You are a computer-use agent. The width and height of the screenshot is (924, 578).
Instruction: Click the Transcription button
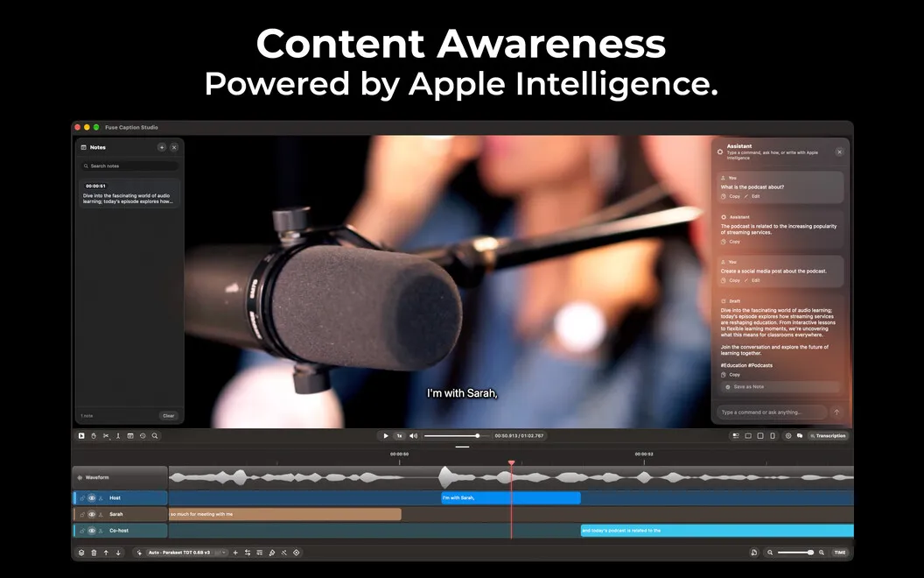coord(828,436)
